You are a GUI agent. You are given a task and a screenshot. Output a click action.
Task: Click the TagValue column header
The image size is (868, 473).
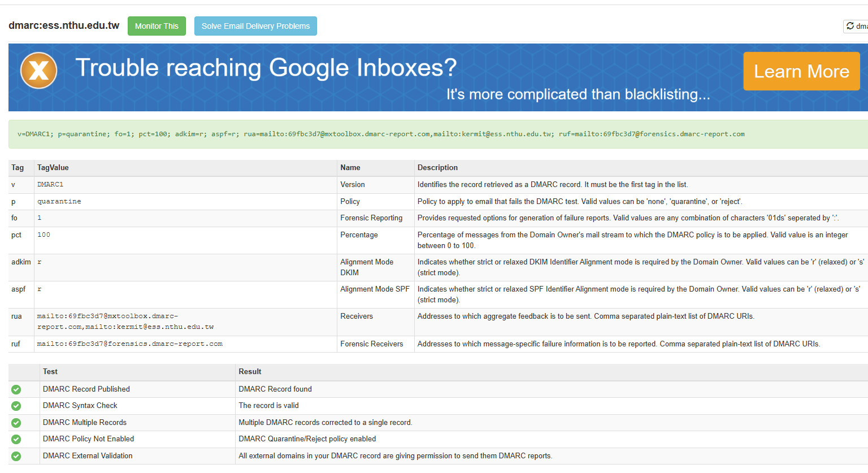[x=53, y=167]
